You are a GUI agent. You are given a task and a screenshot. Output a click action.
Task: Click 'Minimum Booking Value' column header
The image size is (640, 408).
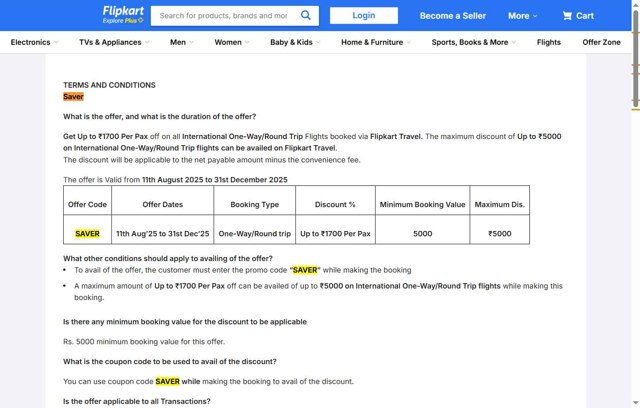tap(422, 204)
